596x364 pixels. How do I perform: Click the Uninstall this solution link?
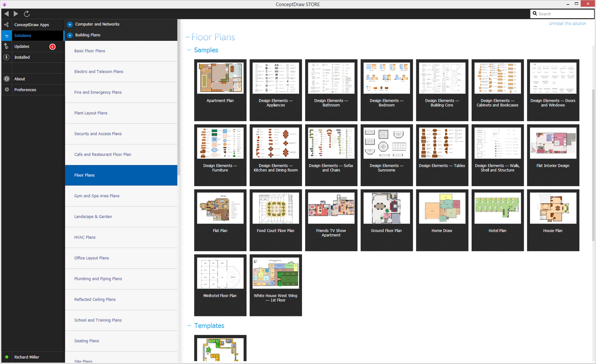(x=567, y=24)
